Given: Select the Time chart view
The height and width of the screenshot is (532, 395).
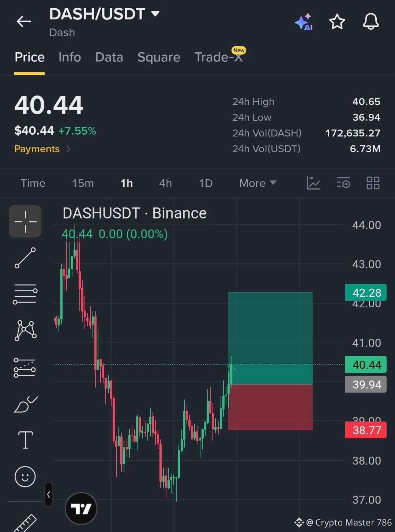Looking at the screenshot, I should click(x=33, y=183).
